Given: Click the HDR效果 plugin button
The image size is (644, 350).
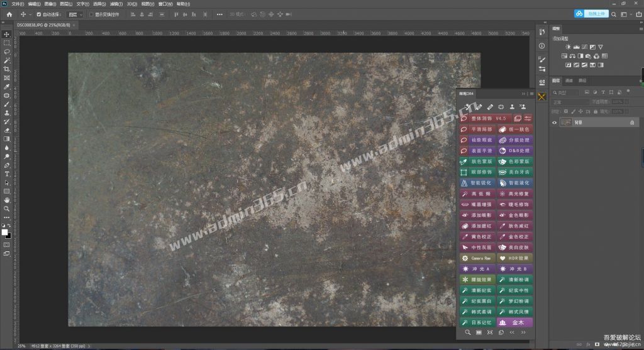Looking at the screenshot, I should coord(514,258).
